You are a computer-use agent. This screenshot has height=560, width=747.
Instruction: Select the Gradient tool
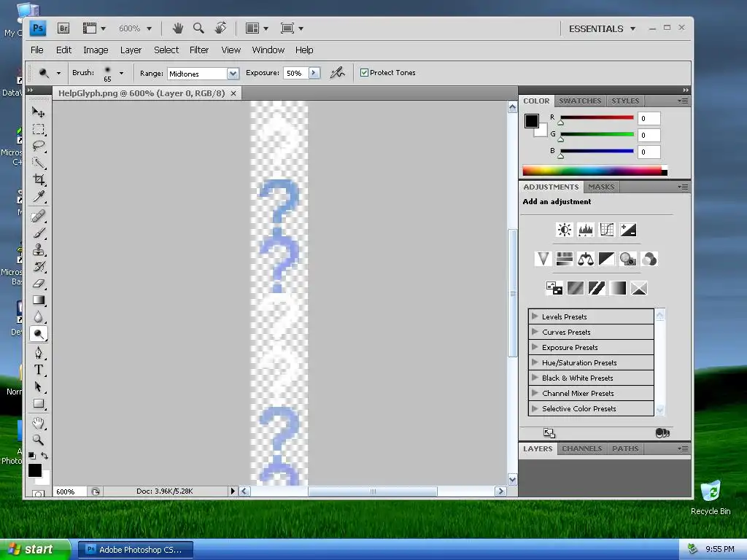click(38, 300)
